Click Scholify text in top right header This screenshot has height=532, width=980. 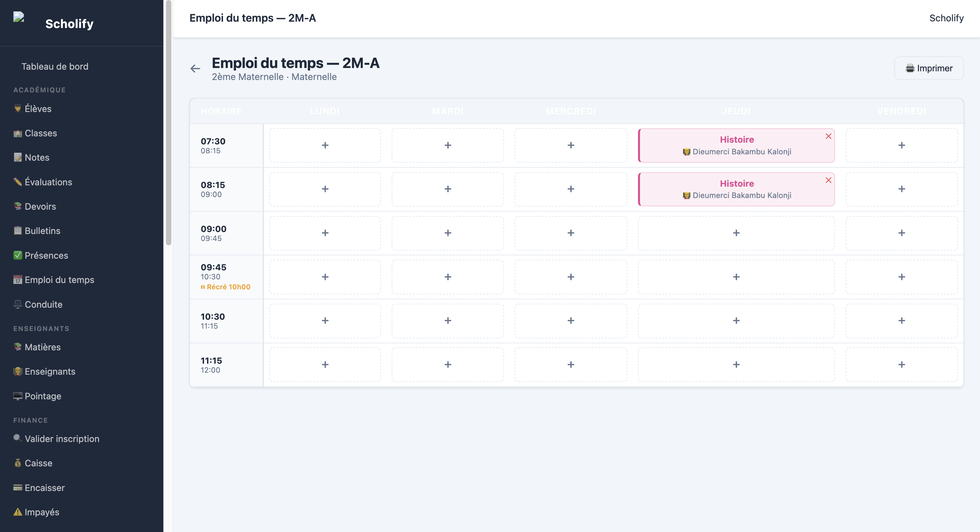pyautogui.click(x=946, y=18)
